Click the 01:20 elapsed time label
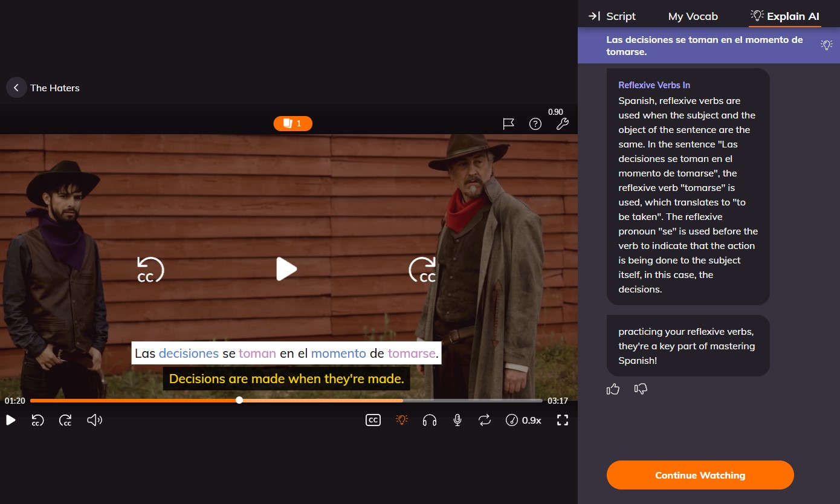The width and height of the screenshot is (840, 504). [x=15, y=401]
